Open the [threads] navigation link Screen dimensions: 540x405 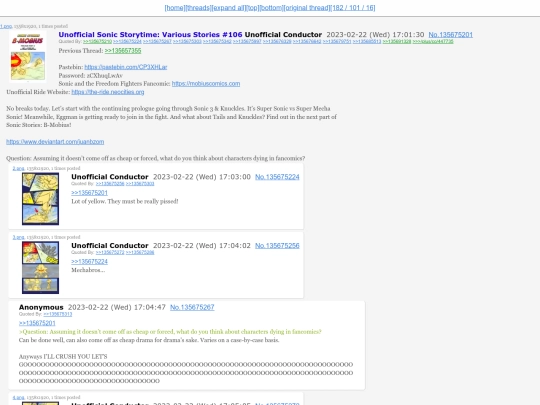[x=198, y=8]
